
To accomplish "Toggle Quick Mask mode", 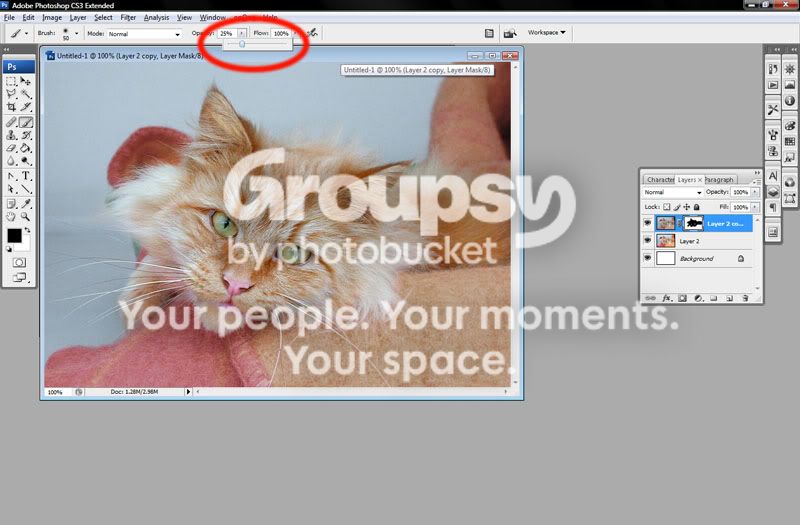I will tap(19, 262).
